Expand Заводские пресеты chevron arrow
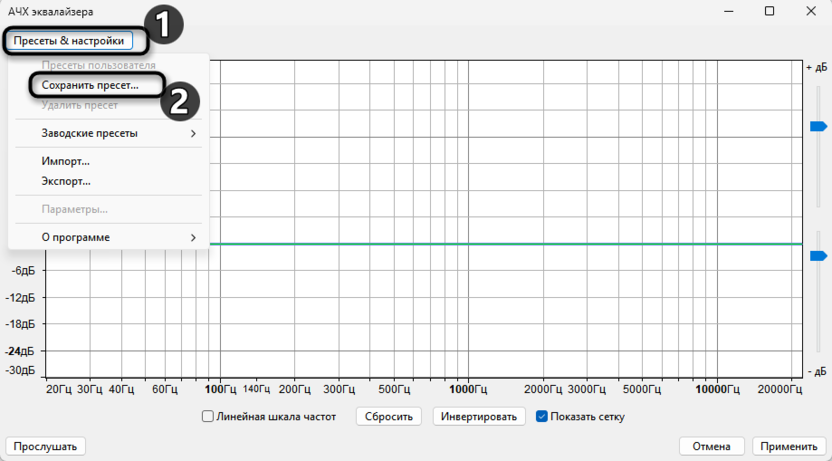Screen dimensions: 832x461 193,134
